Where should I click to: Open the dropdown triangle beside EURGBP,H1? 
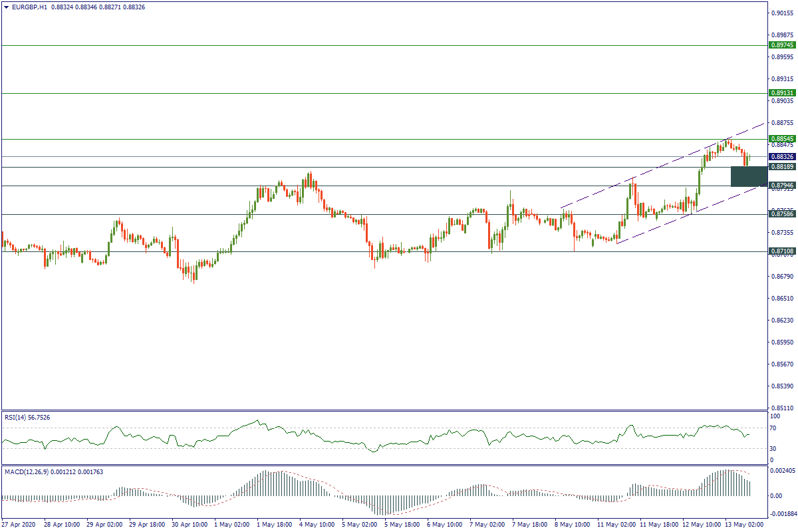click(6, 7)
